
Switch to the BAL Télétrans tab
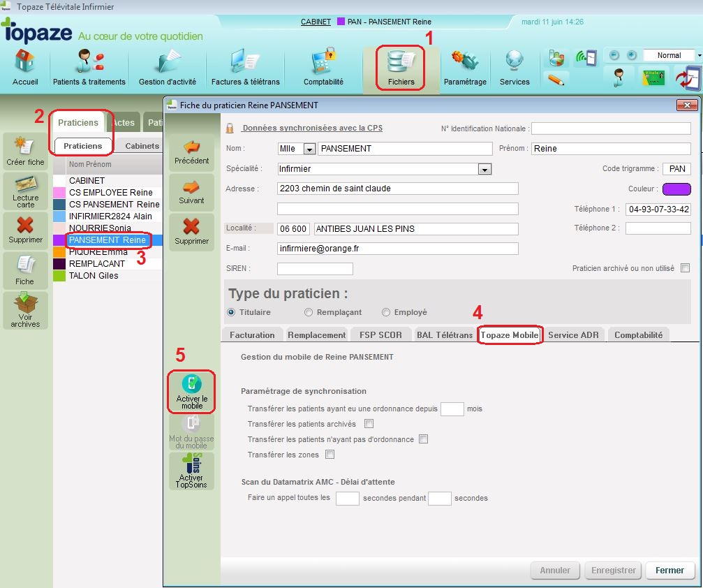445,335
